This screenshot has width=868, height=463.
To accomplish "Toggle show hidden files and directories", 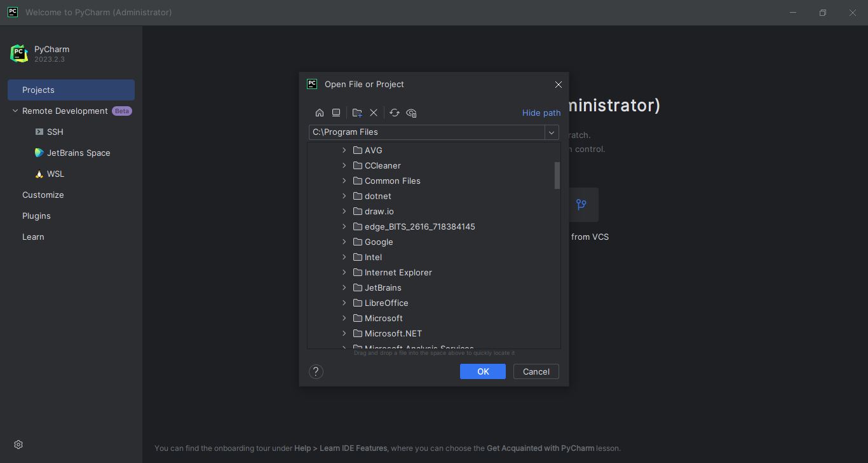I will [x=411, y=113].
